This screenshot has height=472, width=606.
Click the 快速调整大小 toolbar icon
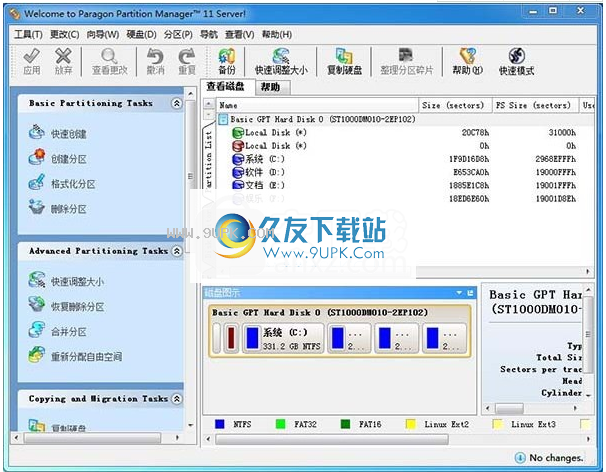[x=281, y=56]
